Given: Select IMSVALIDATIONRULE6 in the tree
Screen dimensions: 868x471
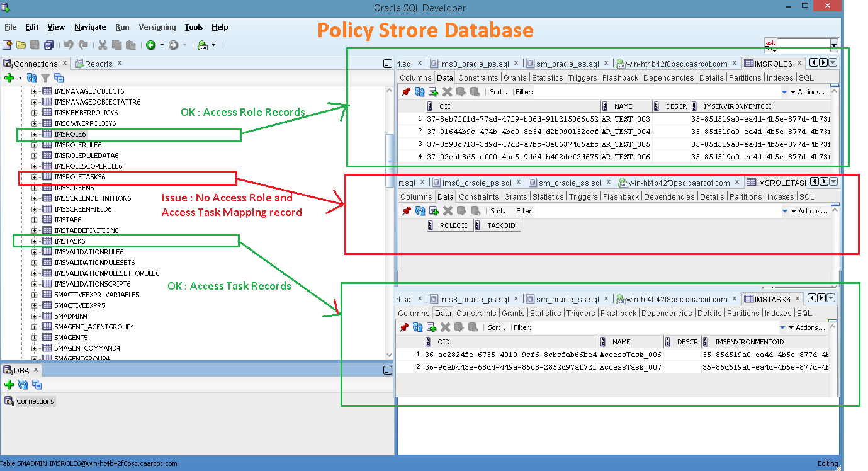Looking at the screenshot, I should point(88,252).
